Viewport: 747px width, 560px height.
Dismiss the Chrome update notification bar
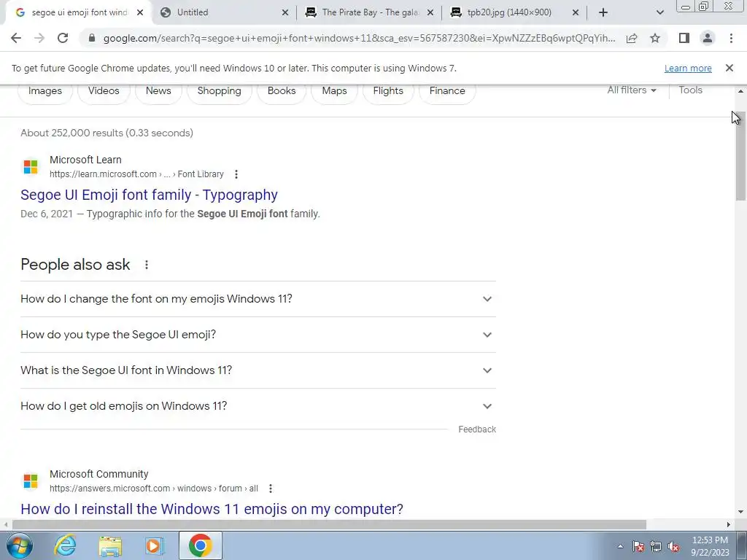coord(729,68)
